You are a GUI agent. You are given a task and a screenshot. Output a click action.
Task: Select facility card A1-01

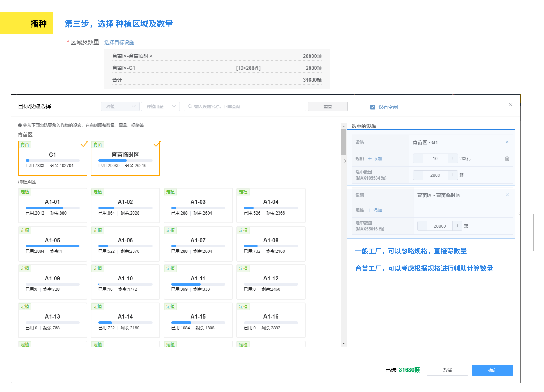click(53, 205)
